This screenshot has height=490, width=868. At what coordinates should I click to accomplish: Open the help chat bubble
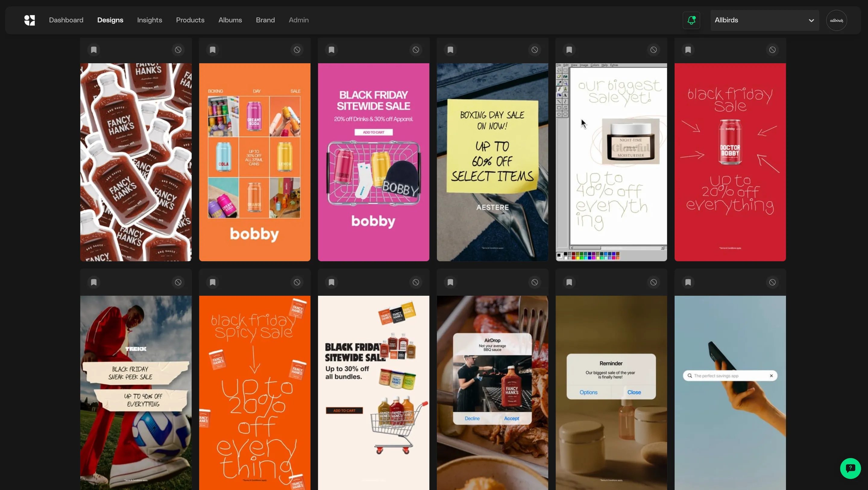850,468
